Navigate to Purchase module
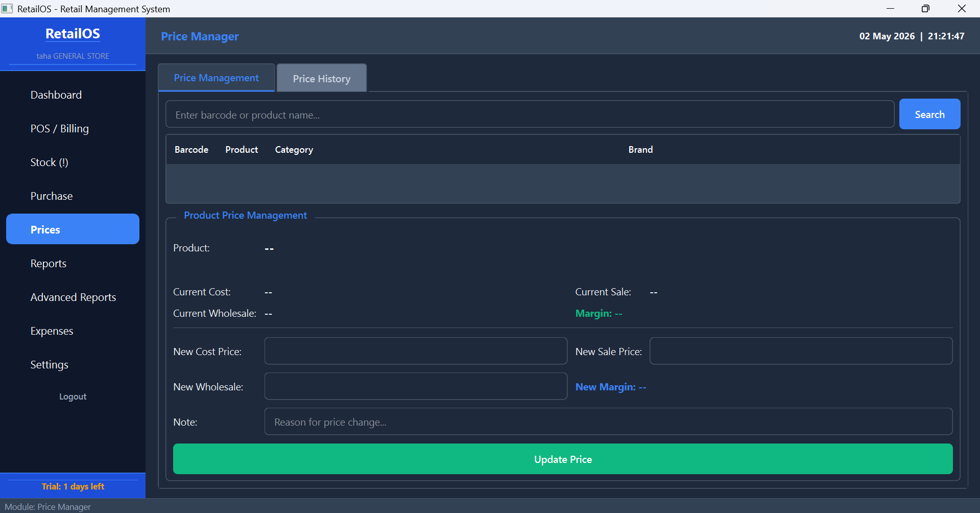Image resolution: width=980 pixels, height=513 pixels. click(73, 196)
